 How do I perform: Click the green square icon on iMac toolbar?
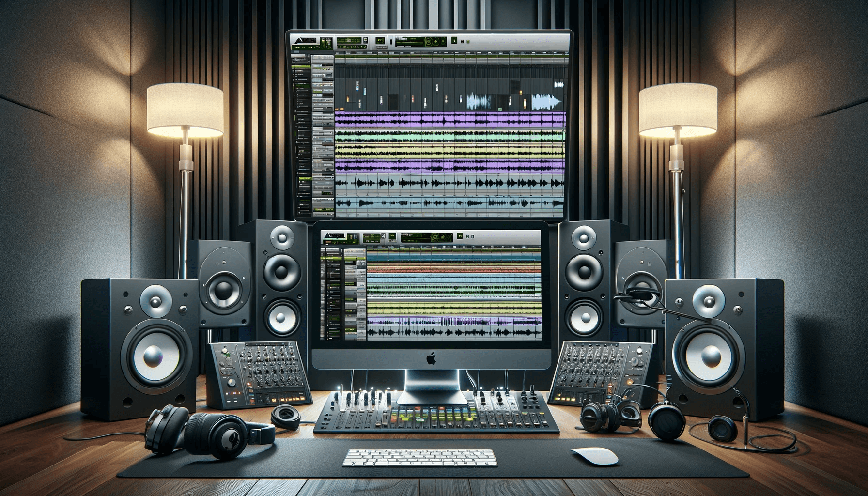(x=460, y=236)
